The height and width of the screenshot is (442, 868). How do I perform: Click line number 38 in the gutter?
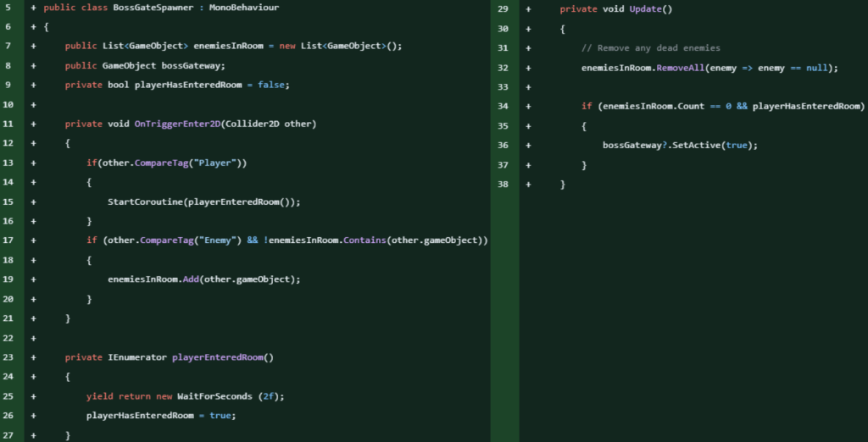tap(504, 185)
